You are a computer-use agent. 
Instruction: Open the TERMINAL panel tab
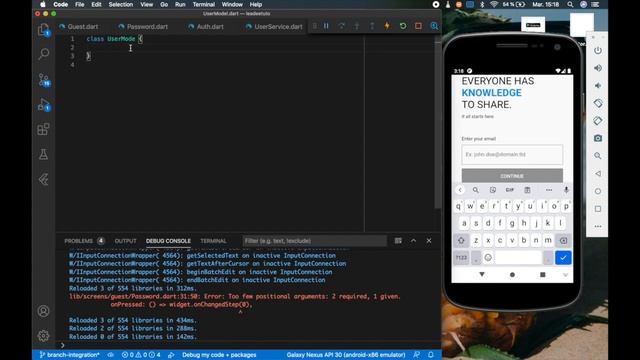[213, 241]
